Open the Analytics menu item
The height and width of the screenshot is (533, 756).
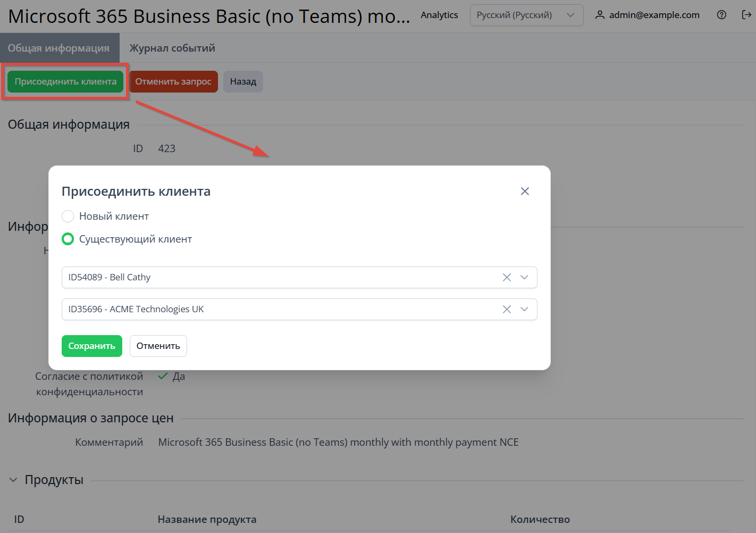click(439, 15)
